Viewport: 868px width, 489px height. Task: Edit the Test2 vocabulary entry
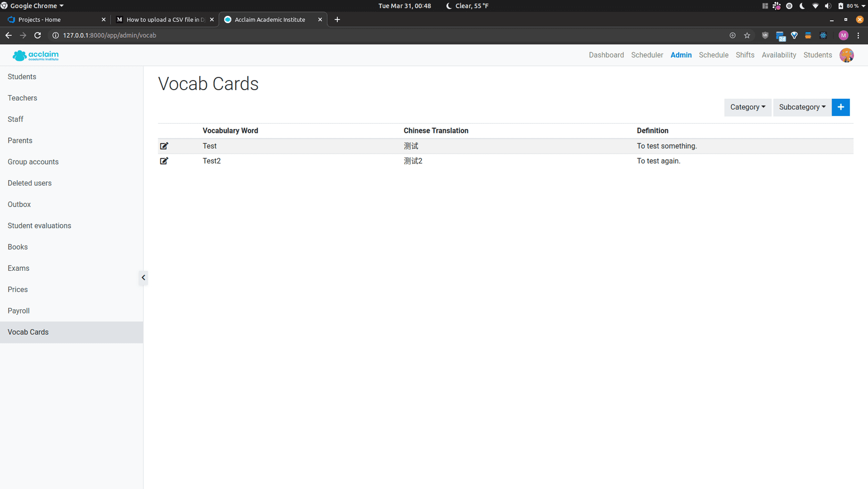164,161
